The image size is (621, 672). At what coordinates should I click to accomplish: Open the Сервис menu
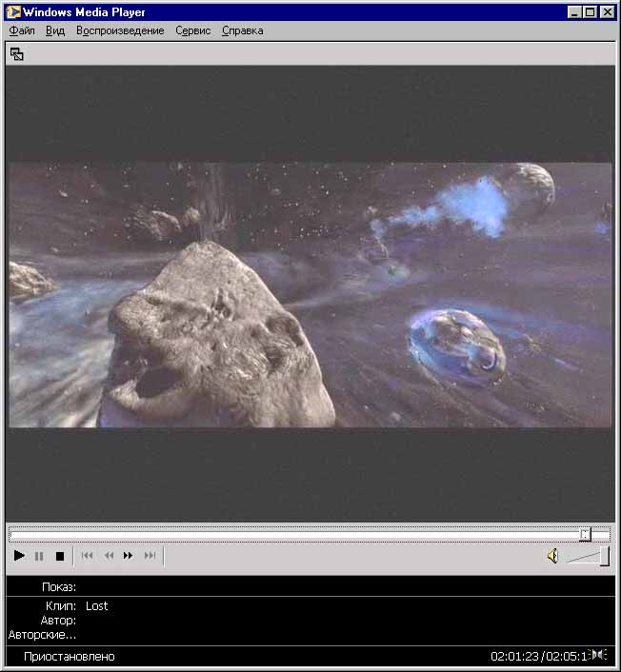coord(193,30)
